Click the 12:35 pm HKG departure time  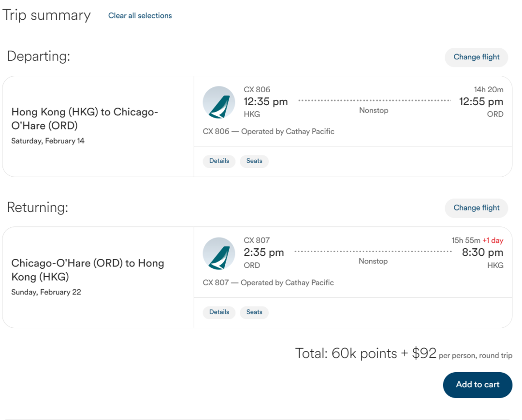[x=265, y=102]
